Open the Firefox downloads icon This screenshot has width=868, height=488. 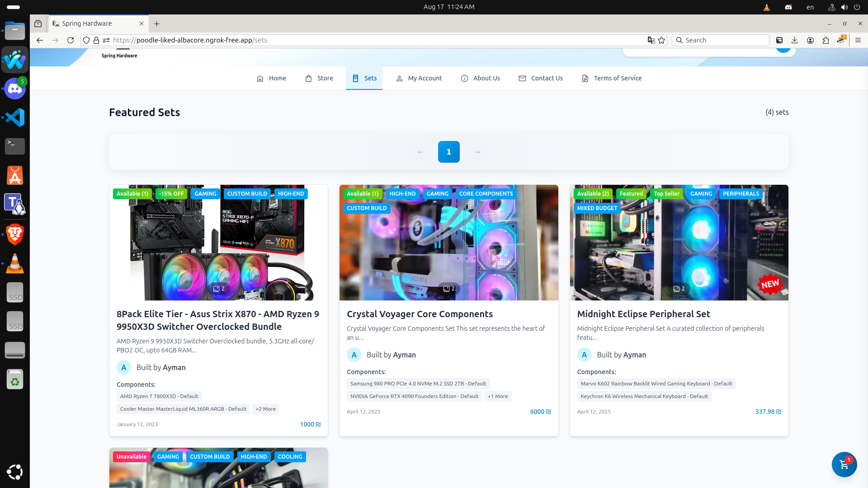pyautogui.click(x=795, y=40)
